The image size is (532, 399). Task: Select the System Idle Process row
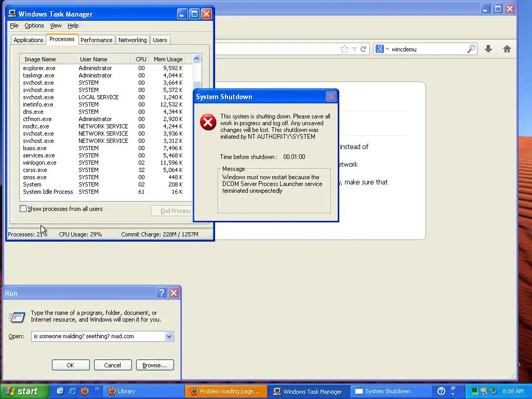pos(106,192)
